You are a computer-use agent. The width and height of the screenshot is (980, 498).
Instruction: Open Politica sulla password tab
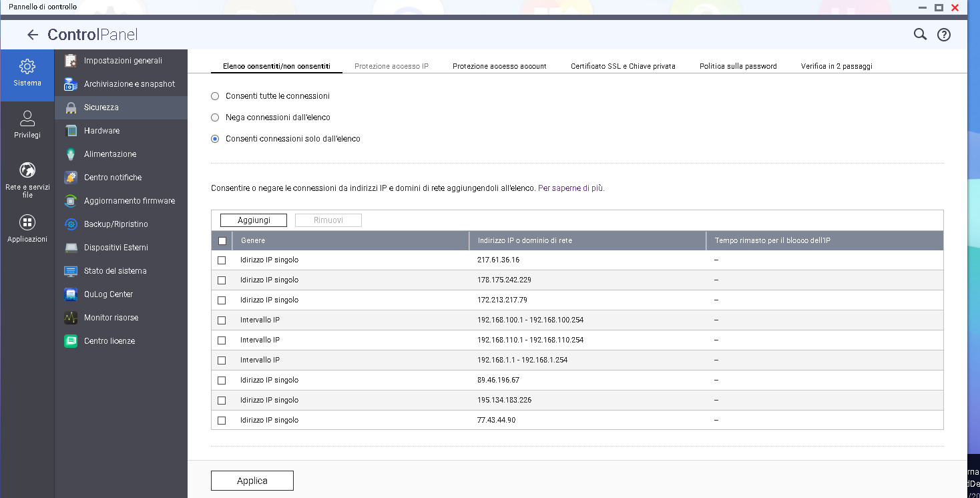tap(738, 66)
